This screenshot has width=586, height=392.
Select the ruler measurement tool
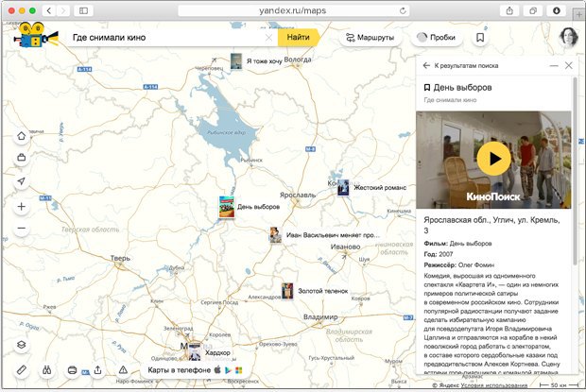tap(22, 370)
